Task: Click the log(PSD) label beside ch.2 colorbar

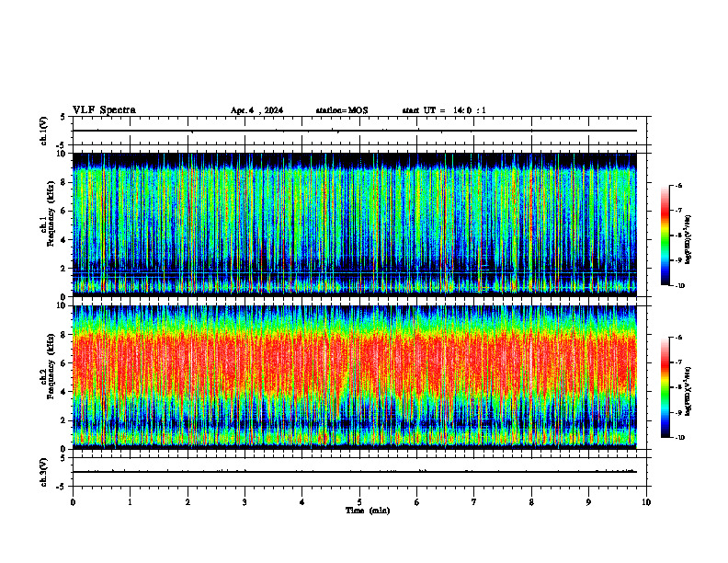Action: 688,391
